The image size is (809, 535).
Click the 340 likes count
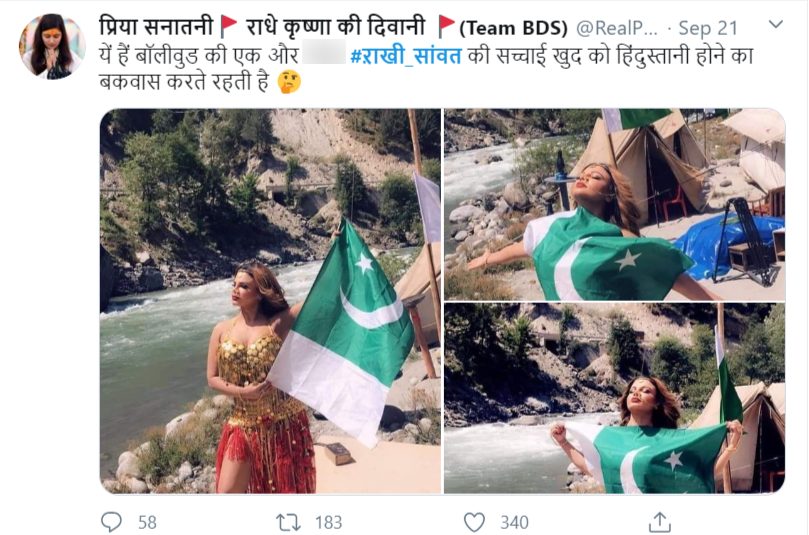click(x=514, y=523)
